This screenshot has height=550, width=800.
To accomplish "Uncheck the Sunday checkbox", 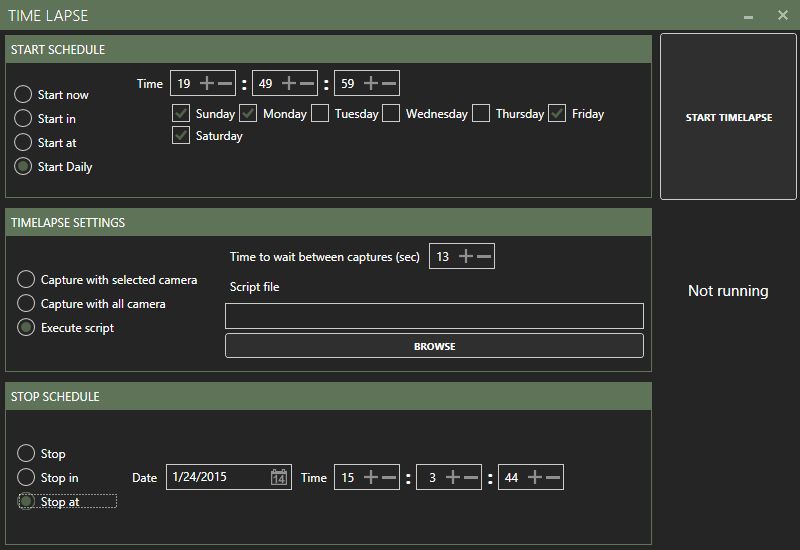I will click(181, 113).
